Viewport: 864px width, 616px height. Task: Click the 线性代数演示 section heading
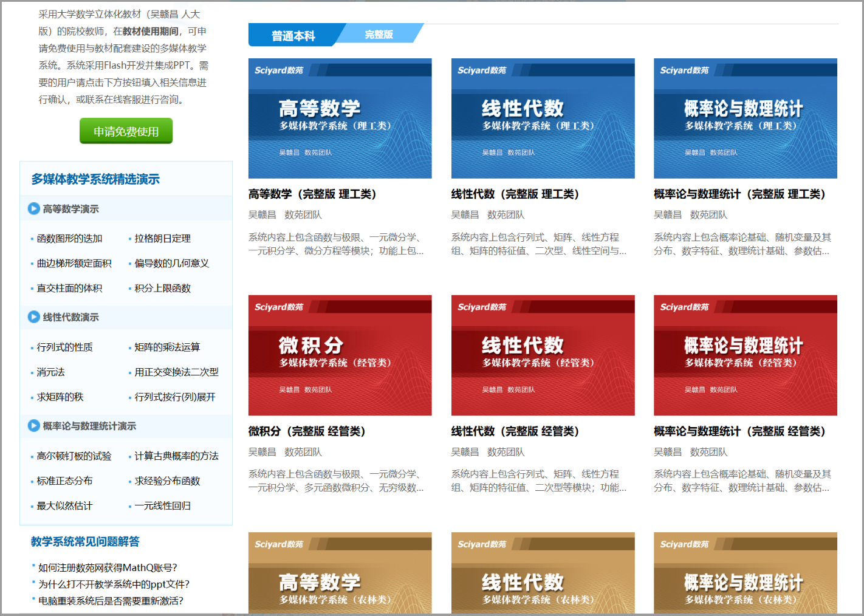[x=70, y=317]
